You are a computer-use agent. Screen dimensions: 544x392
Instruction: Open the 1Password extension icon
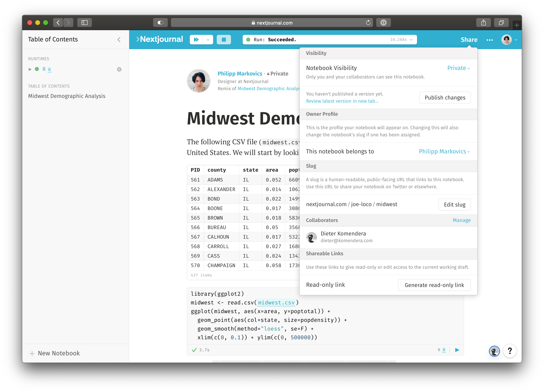[x=383, y=23]
